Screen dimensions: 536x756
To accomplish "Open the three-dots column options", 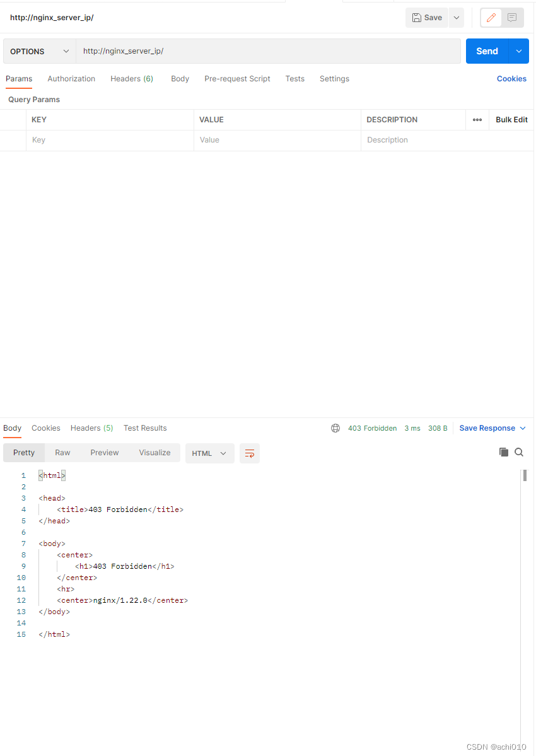I will [477, 120].
